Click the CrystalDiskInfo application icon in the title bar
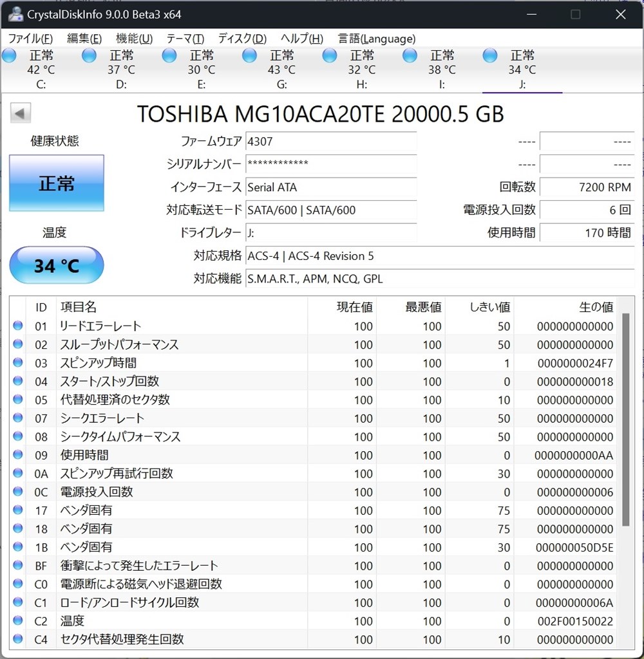This screenshot has height=659, width=644. [x=15, y=14]
